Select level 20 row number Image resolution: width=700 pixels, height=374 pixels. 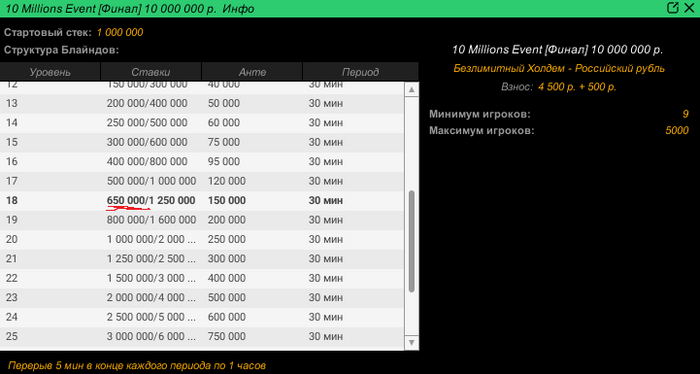(12, 240)
